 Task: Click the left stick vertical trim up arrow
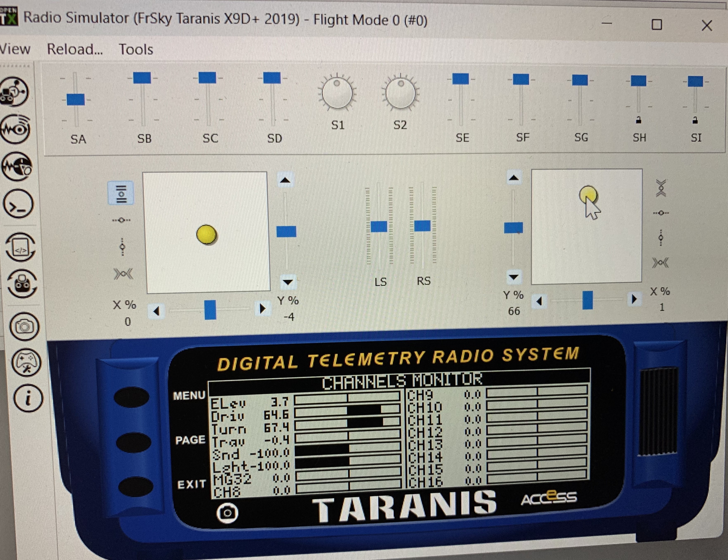[x=285, y=180]
